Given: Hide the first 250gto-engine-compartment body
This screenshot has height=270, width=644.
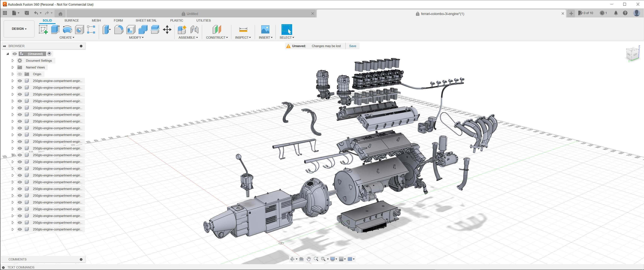Looking at the screenshot, I should pos(20,81).
